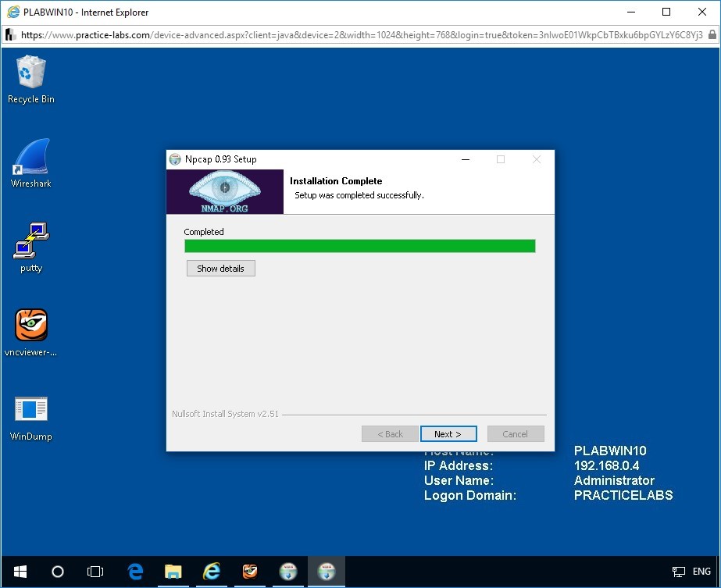Click the Internet Explorer title bar icon
The height and width of the screenshot is (588, 721).
[13, 12]
